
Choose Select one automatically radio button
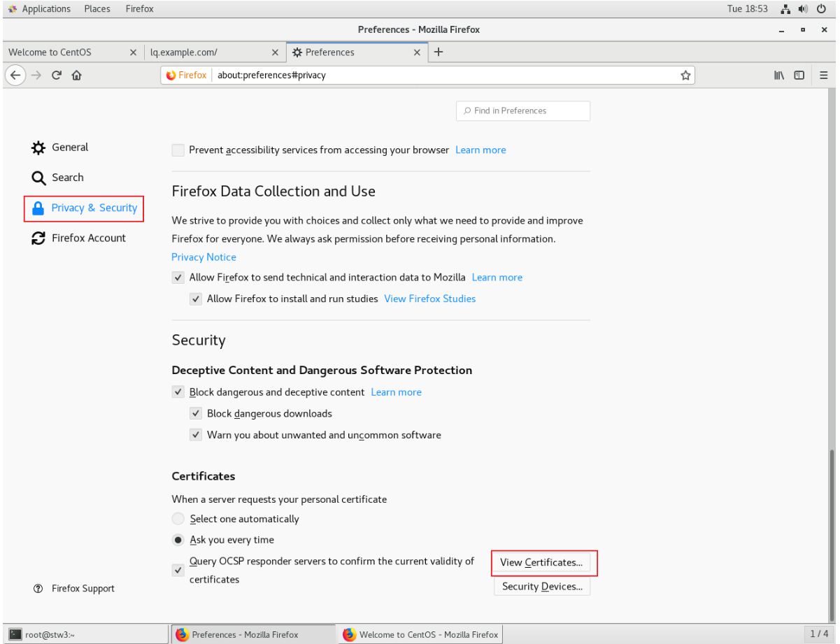pos(178,519)
